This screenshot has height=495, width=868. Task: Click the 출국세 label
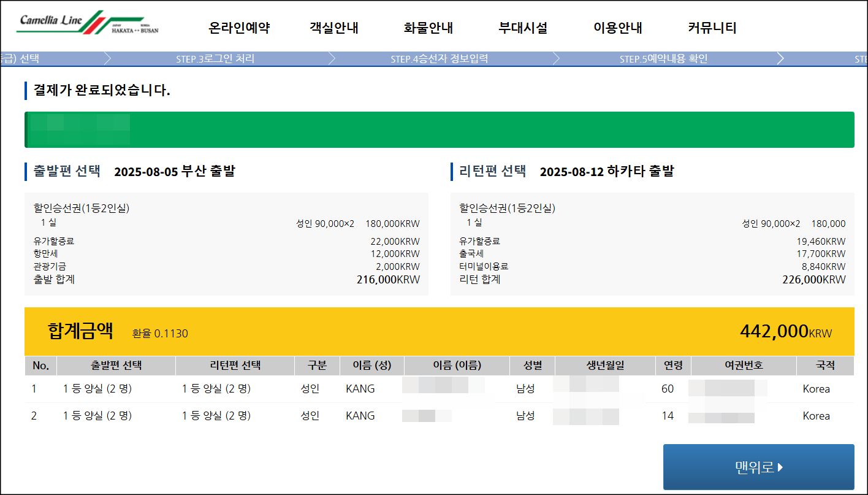coord(471,254)
